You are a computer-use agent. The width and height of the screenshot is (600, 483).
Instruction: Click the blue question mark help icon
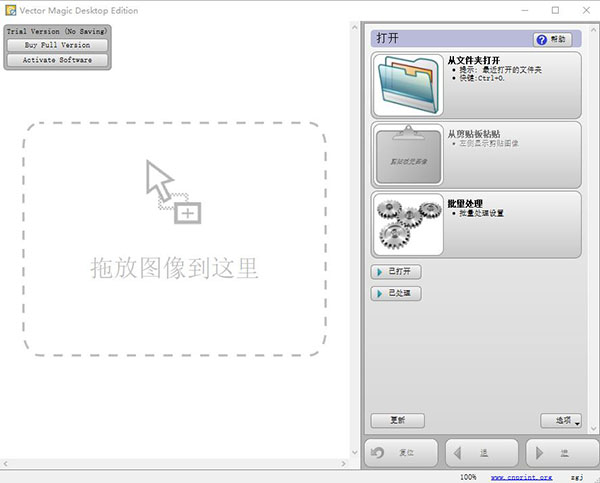(541, 39)
